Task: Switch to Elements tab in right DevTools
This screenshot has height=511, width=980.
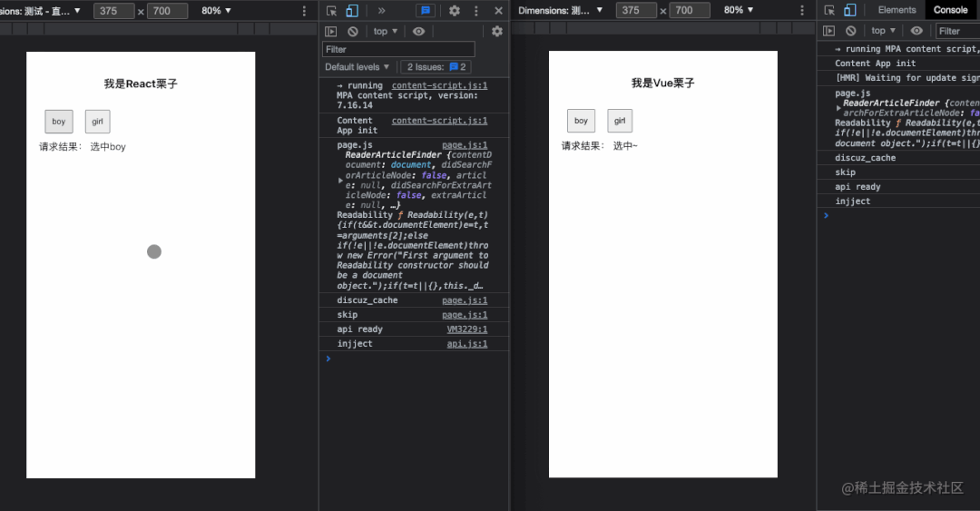Action: [x=897, y=10]
